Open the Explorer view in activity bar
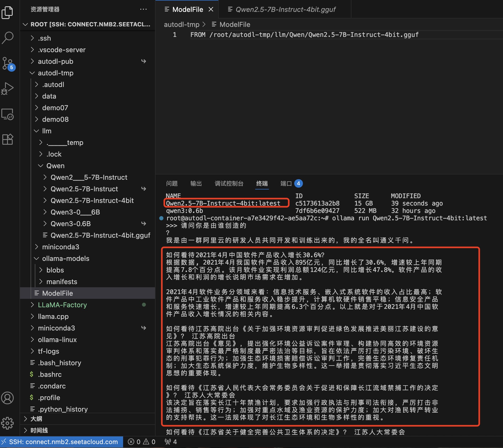The width and height of the screenshot is (503, 448). pyautogui.click(x=7, y=12)
